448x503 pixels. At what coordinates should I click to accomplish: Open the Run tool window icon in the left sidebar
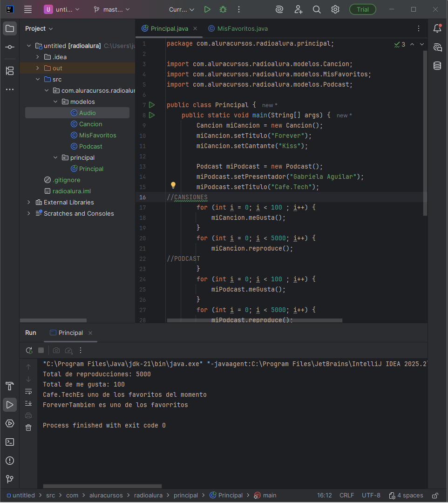tap(10, 405)
